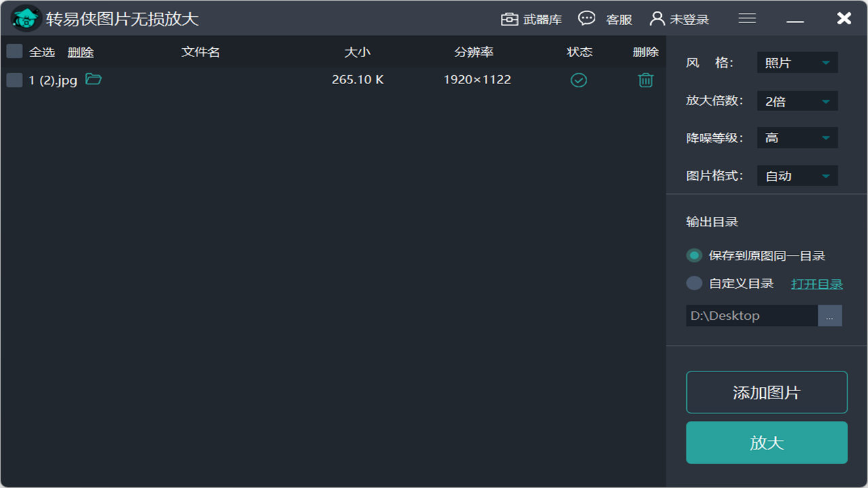Open the 武器库 toolbox icon
868x488 pixels.
tap(509, 19)
